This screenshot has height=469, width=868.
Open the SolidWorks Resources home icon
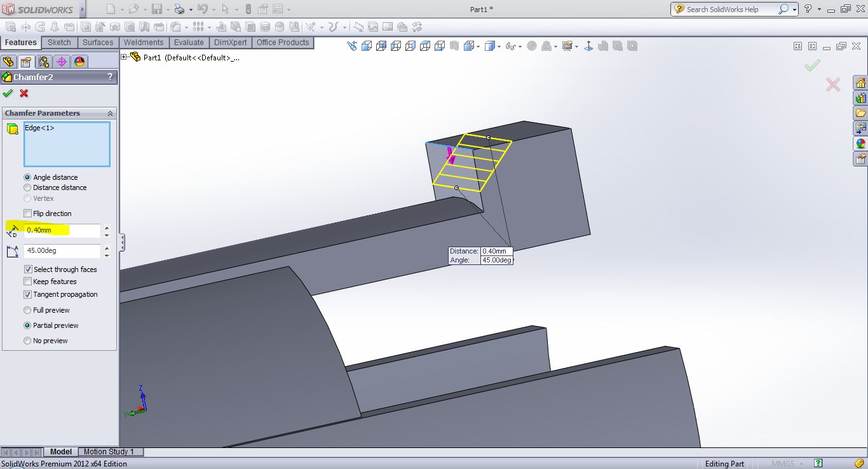click(860, 83)
